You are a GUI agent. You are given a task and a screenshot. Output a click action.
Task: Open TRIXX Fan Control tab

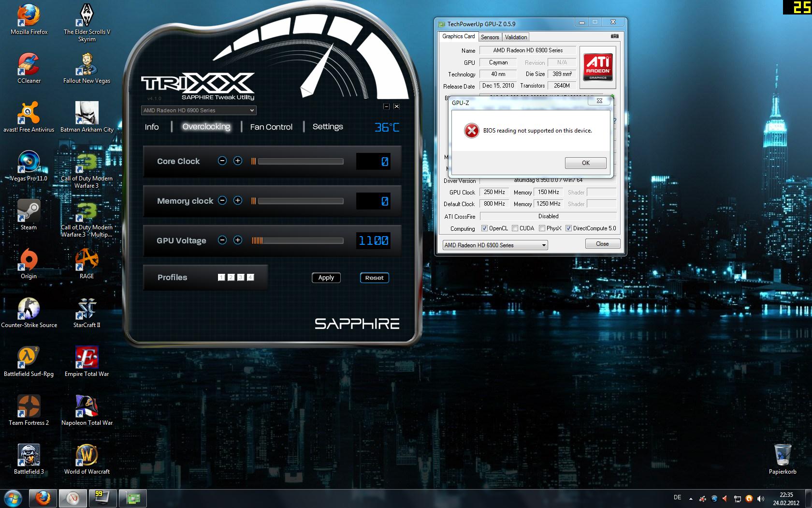[x=271, y=127]
